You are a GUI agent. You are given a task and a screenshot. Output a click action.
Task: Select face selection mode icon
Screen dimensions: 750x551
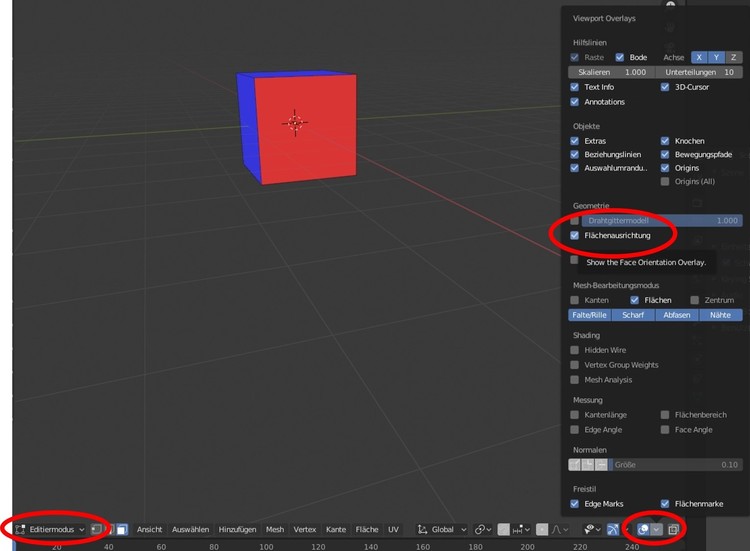(x=121, y=529)
